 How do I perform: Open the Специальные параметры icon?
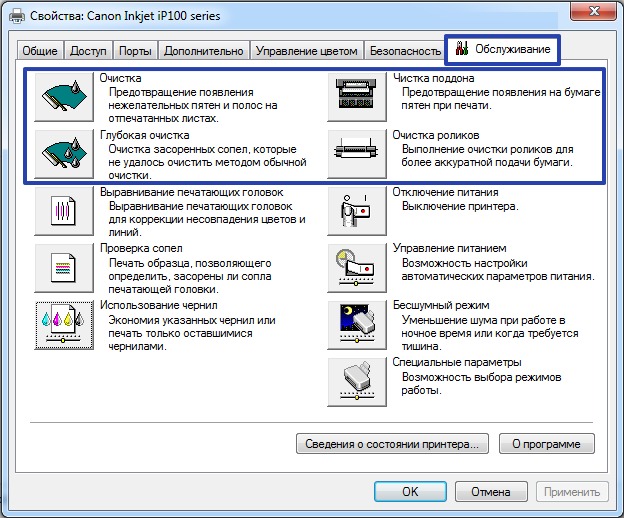[x=357, y=382]
